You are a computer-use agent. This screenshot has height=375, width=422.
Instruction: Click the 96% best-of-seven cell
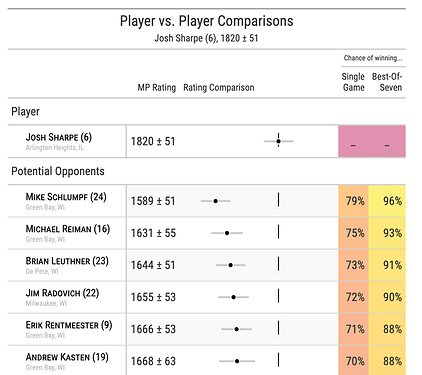click(387, 201)
